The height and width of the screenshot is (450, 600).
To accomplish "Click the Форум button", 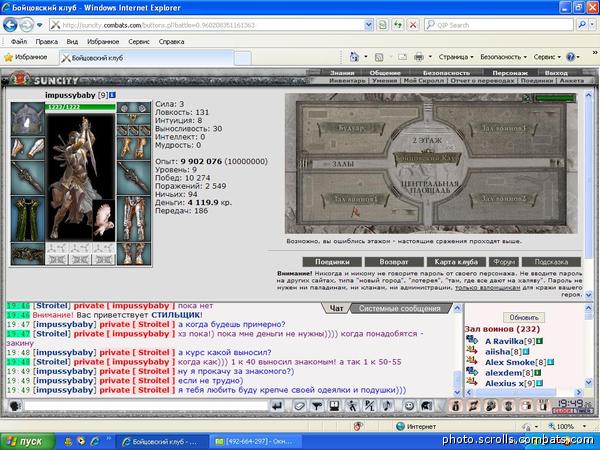I will point(504,262).
